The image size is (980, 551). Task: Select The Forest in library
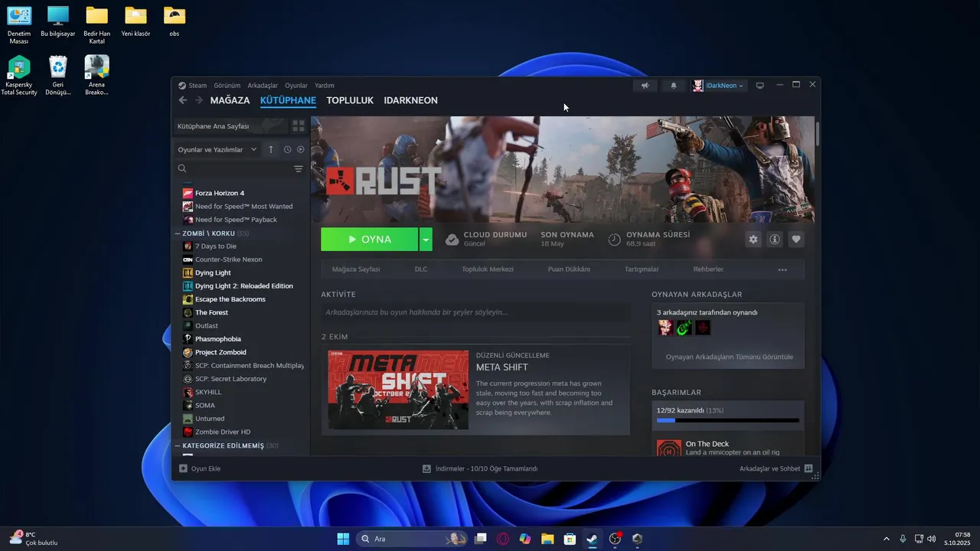(x=211, y=312)
